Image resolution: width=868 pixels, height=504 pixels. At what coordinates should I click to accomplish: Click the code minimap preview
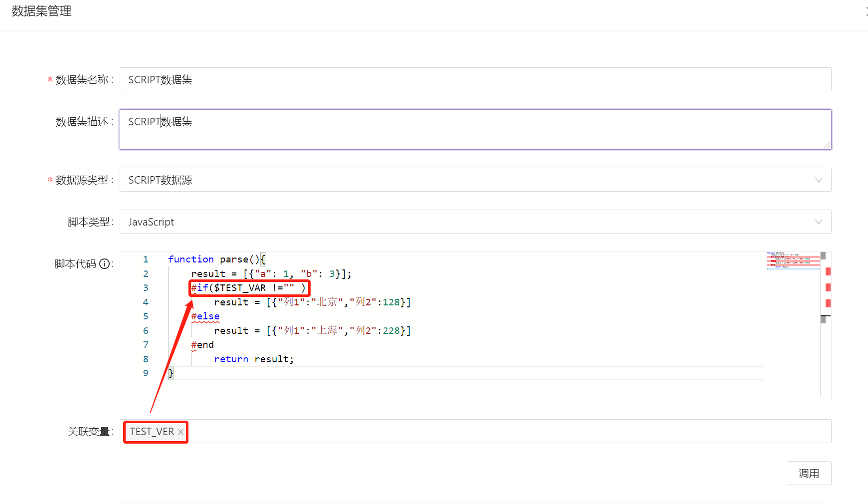click(x=793, y=260)
